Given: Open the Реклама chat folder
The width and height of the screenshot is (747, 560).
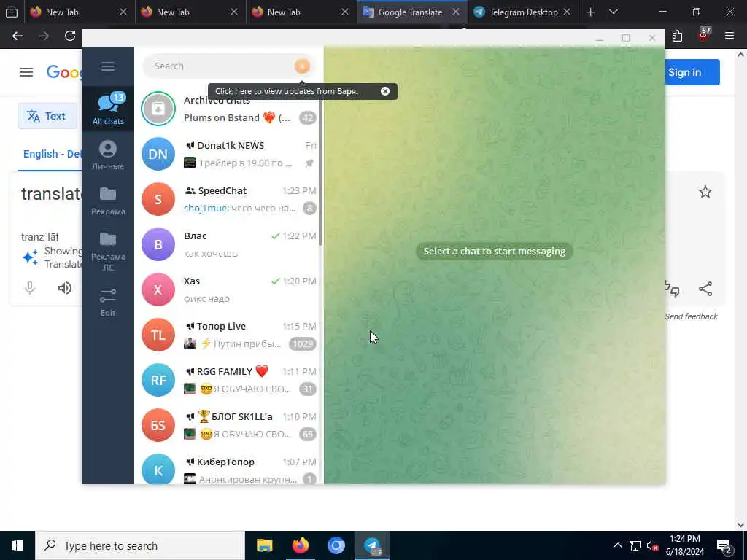Looking at the screenshot, I should click(108, 201).
